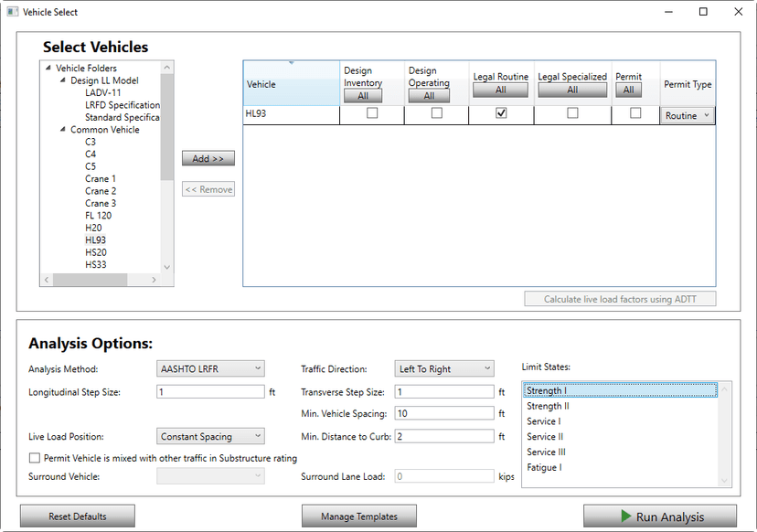Image resolution: width=757 pixels, height=532 pixels.
Task: Enable Permit Vehicle mixed with traffic checkbox
Action: coord(35,458)
